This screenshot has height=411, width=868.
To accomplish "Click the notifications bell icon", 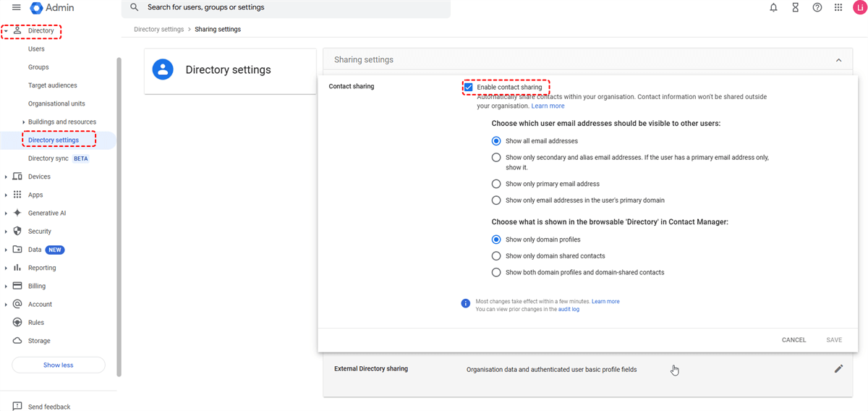I will click(x=773, y=8).
